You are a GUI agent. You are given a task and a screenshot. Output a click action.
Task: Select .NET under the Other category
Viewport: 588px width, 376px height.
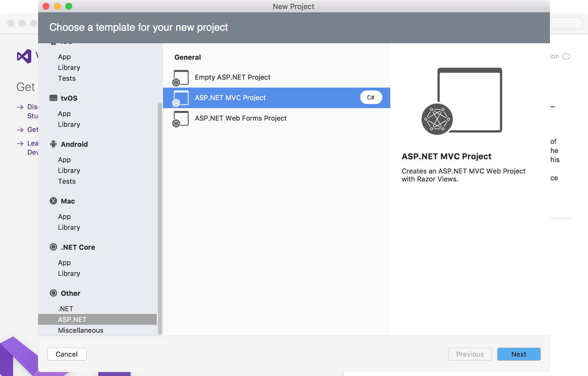tap(65, 309)
